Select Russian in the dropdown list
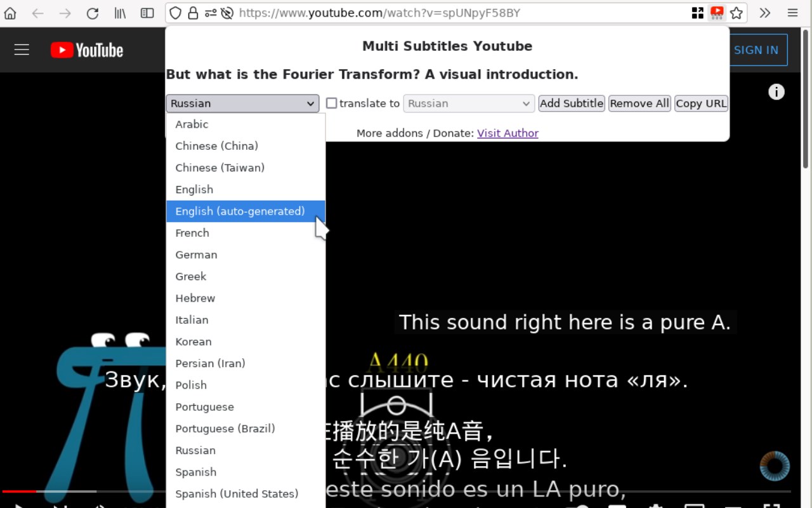812x508 pixels. 246,450
